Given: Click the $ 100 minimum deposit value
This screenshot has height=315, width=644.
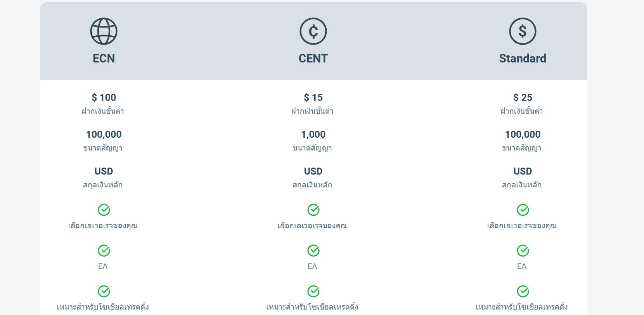Looking at the screenshot, I should point(104,97).
